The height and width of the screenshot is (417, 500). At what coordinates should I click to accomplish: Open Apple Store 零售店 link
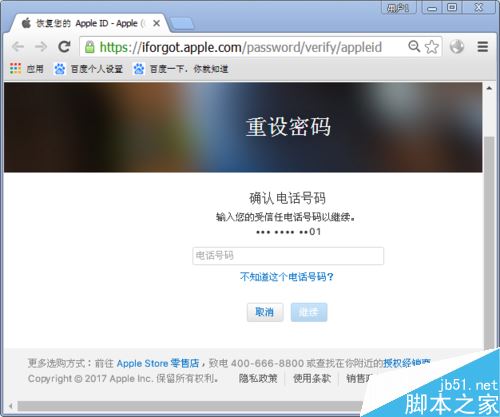click(x=158, y=363)
